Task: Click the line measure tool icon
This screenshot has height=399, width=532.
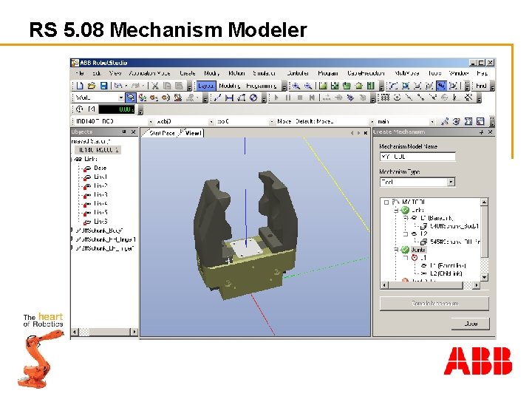Action: click(x=217, y=98)
